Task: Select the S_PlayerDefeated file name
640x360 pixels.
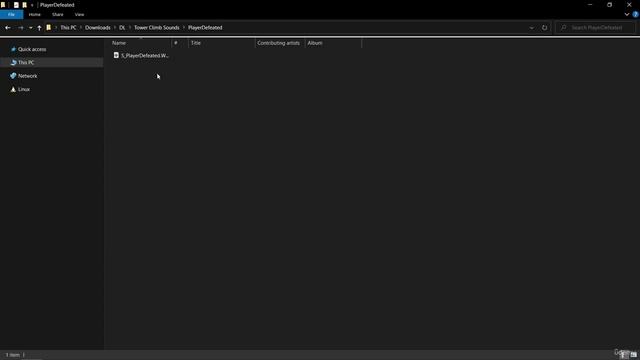Action: (145, 56)
